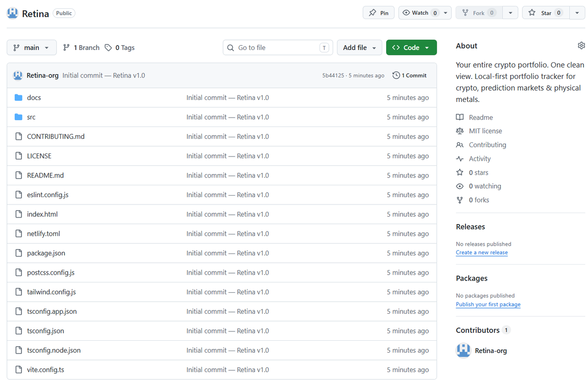Click the Retina repository avatar icon

pos(12,13)
